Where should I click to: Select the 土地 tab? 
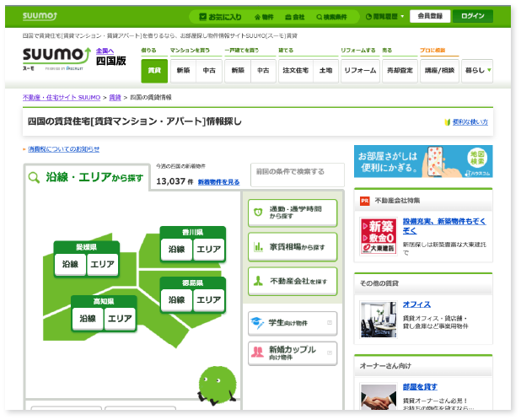coord(325,71)
